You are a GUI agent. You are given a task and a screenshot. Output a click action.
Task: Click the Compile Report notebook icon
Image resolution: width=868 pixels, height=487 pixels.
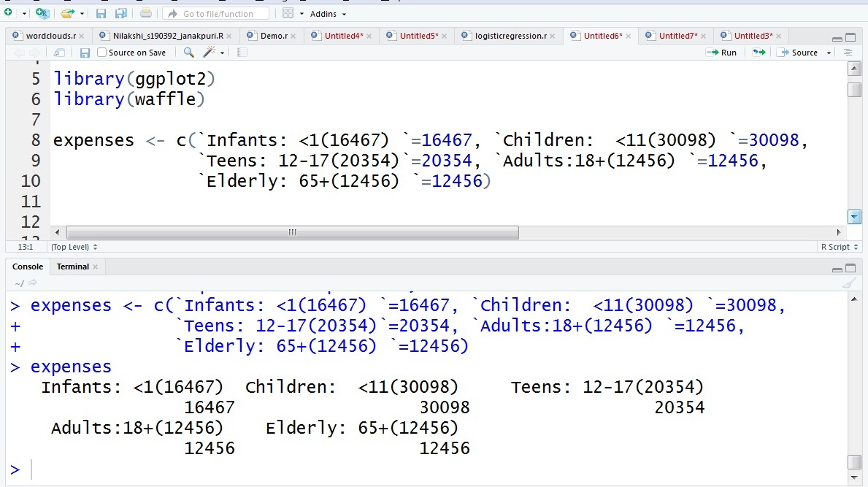click(242, 53)
